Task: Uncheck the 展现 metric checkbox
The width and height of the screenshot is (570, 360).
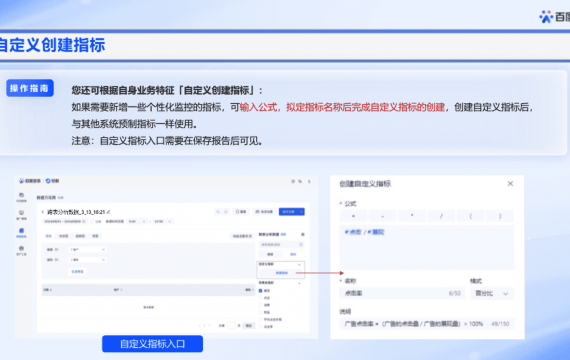Action: click(x=260, y=291)
